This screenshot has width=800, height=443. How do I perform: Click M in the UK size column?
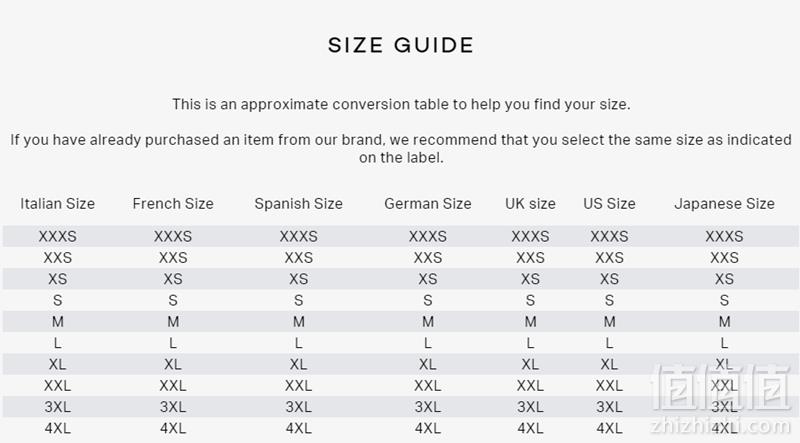(x=530, y=322)
